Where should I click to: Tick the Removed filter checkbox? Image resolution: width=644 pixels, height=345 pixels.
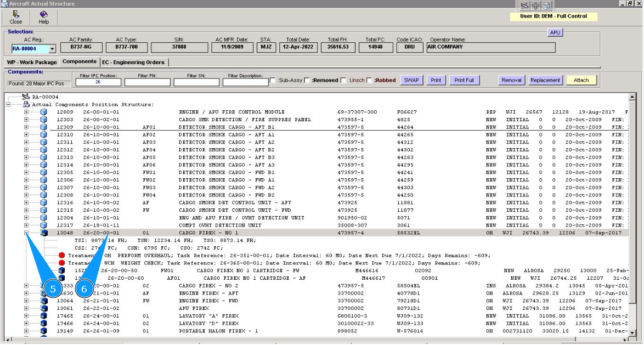[x=307, y=81]
